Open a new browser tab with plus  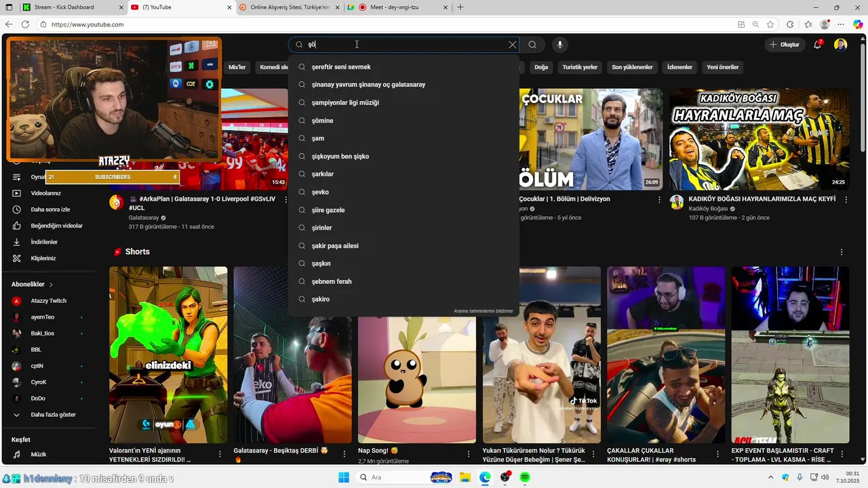coord(460,7)
